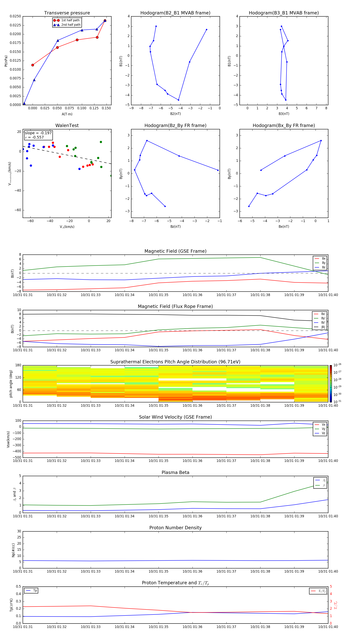Click red endpoint marker in Transverse pressure plot
This screenshot has width=351, height=644.
(105, 20)
